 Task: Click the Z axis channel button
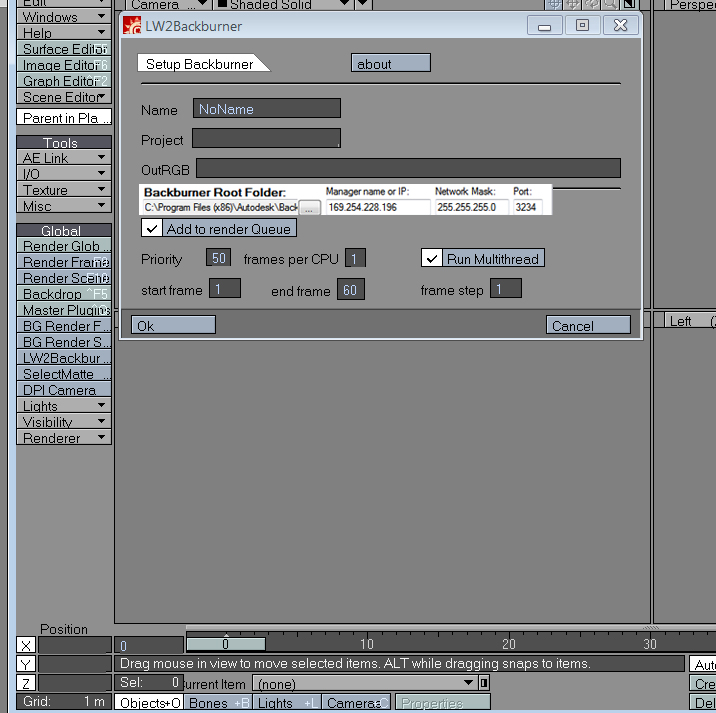click(x=26, y=683)
